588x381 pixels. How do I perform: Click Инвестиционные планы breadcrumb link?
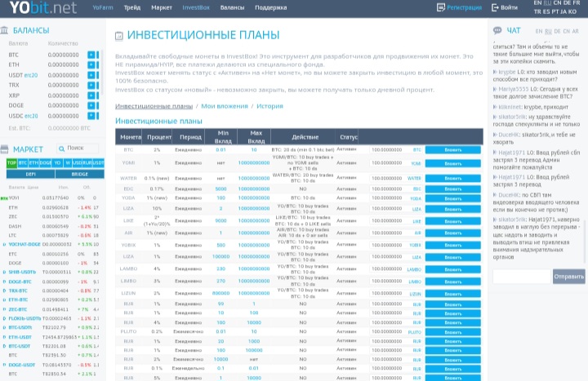154,106
